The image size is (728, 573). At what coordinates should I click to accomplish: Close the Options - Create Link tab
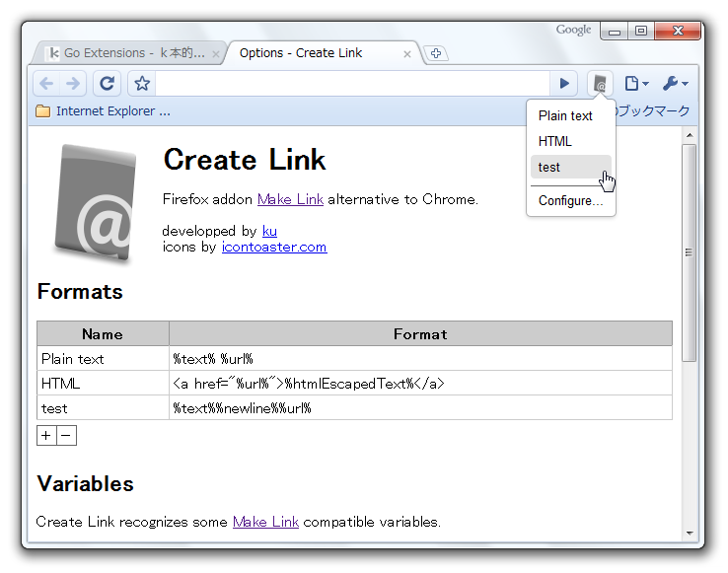point(407,54)
